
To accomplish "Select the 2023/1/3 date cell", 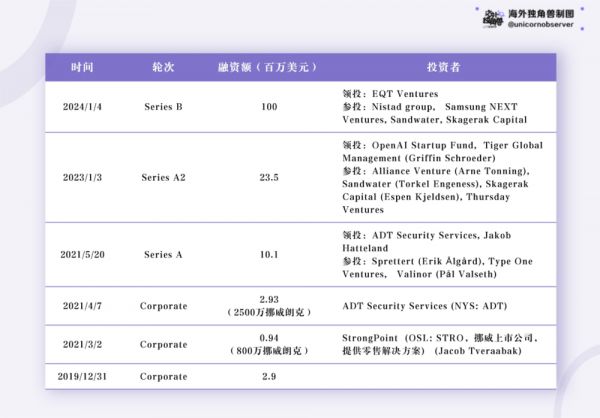I will coord(83,177).
